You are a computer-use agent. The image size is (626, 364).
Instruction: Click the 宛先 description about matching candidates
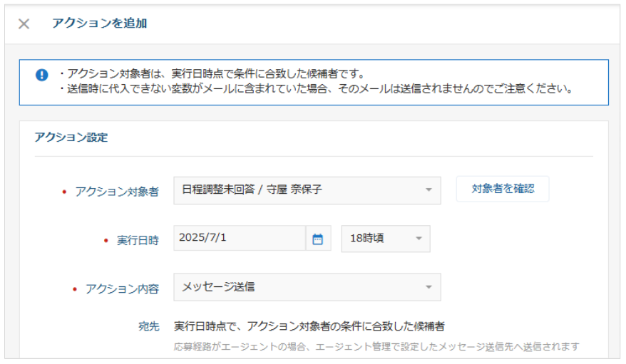pyautogui.click(x=309, y=327)
